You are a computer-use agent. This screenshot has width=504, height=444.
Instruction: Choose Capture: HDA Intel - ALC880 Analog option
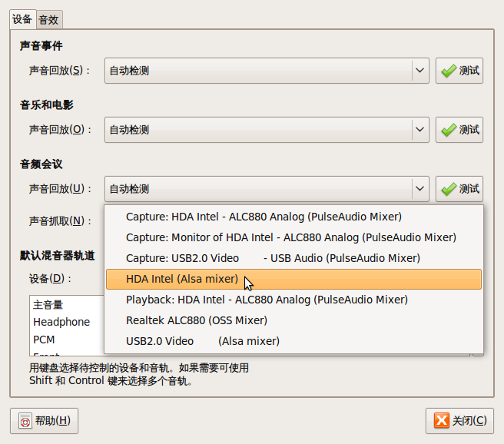(x=293, y=217)
